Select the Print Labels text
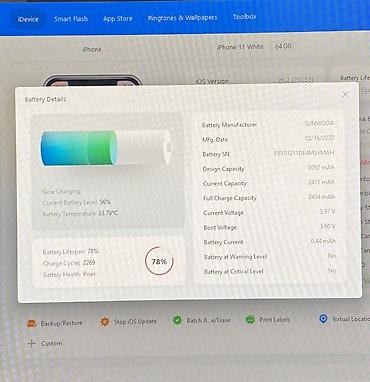Image resolution: width=370 pixels, height=382 pixels. click(275, 320)
